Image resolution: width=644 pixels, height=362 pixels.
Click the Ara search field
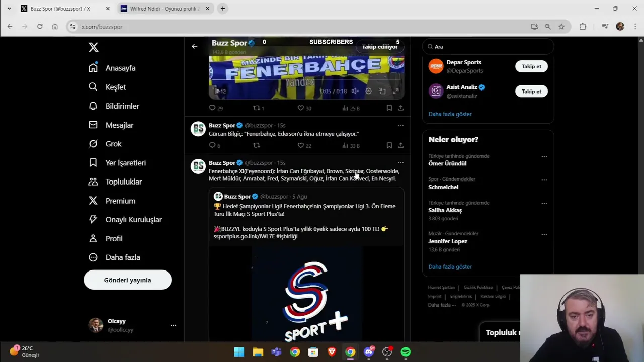(488, 47)
